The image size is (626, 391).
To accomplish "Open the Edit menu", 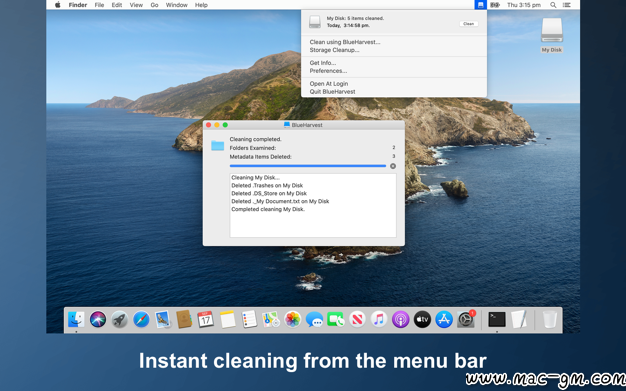I will click(117, 5).
